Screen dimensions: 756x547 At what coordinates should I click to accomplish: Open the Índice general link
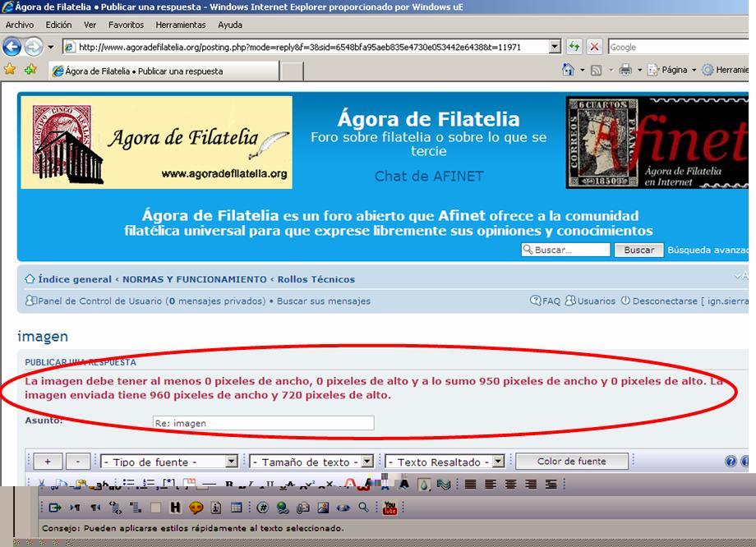click(x=75, y=279)
